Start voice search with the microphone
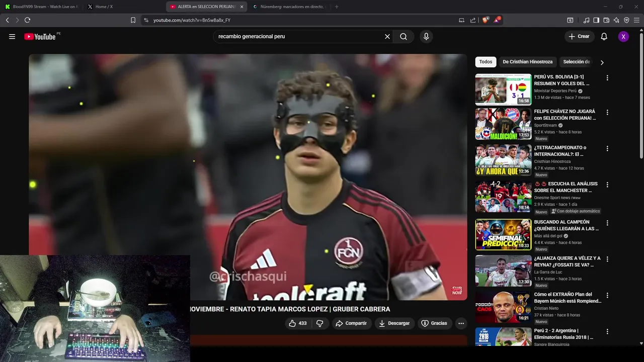Screen dimensions: 644x362 (x=426, y=36)
